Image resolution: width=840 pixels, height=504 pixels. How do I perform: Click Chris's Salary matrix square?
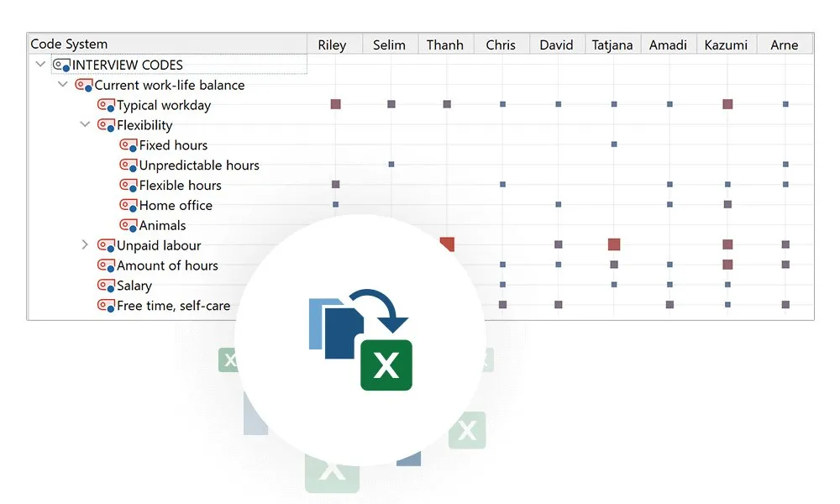pyautogui.click(x=502, y=285)
